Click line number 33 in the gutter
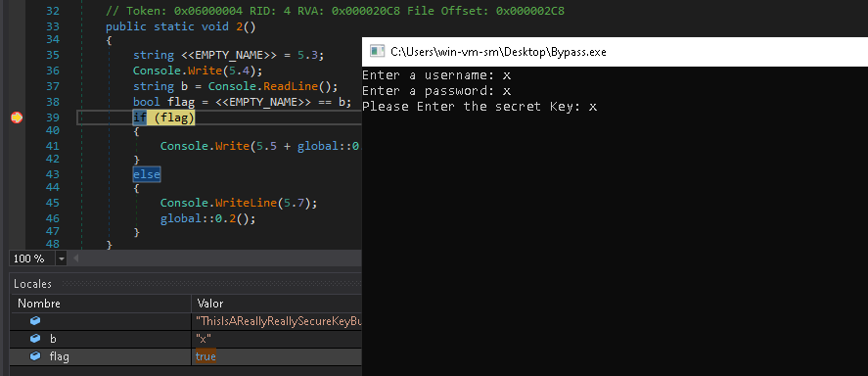This screenshot has width=868, height=376. (53, 26)
